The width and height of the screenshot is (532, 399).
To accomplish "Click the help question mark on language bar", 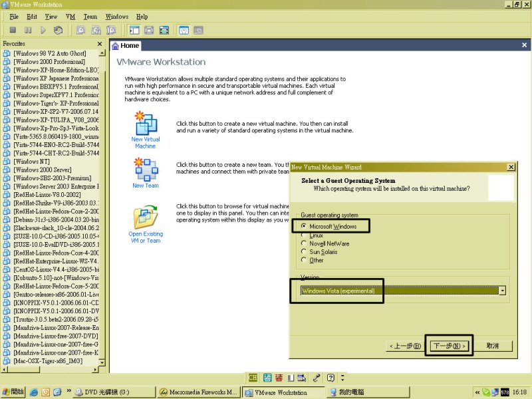I will pyautogui.click(x=331, y=378).
